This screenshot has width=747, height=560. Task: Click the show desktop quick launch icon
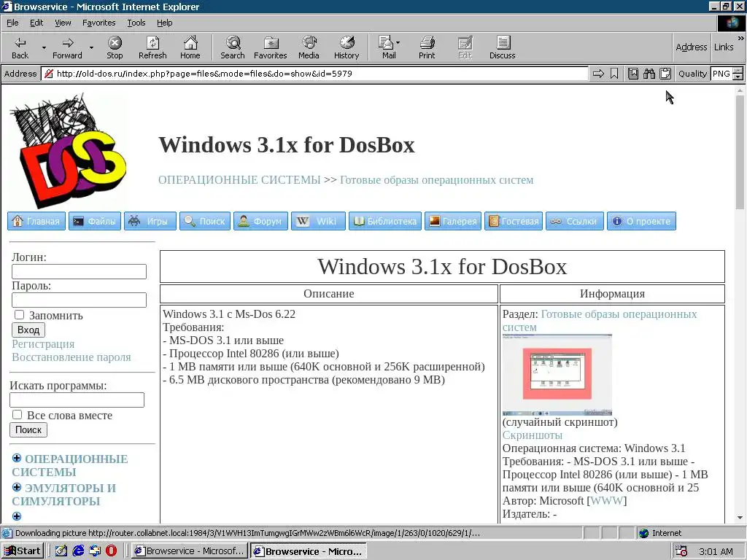coord(61,551)
